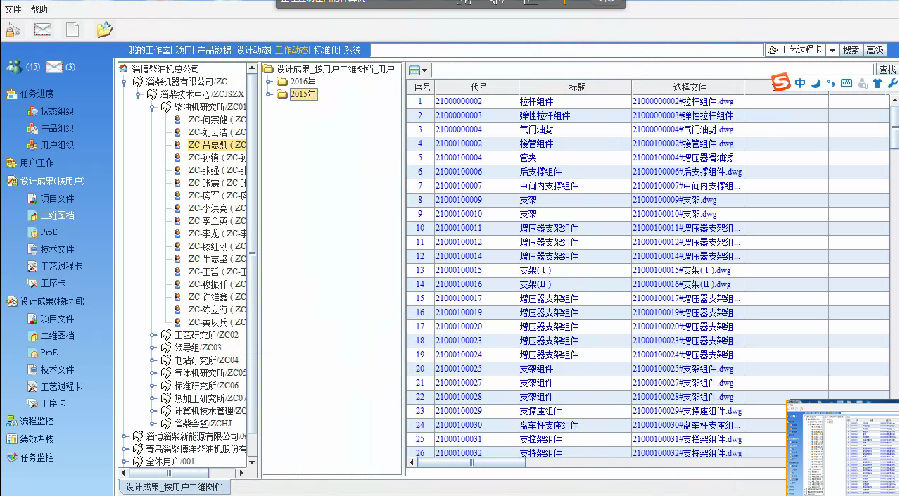Image resolution: width=899 pixels, height=496 pixels.
Task: Click the mail envelope icon in the top toolbar
Action: [x=43, y=30]
